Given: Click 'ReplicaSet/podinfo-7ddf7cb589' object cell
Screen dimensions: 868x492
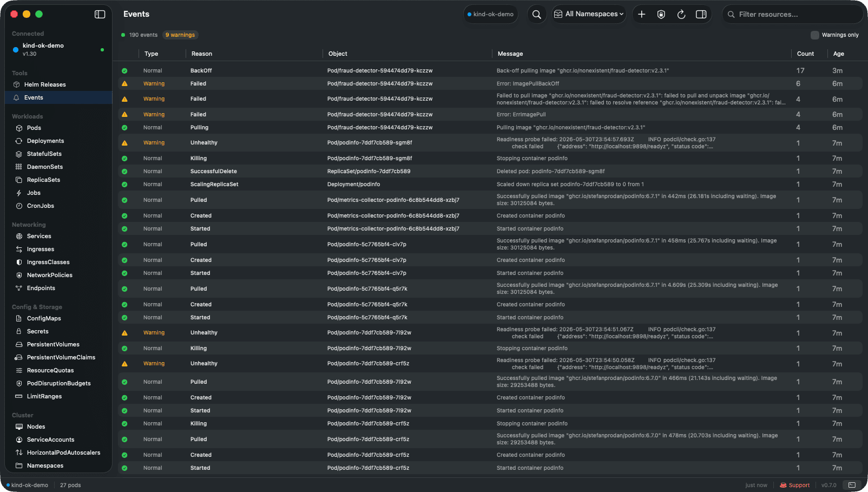Looking at the screenshot, I should [x=369, y=172].
